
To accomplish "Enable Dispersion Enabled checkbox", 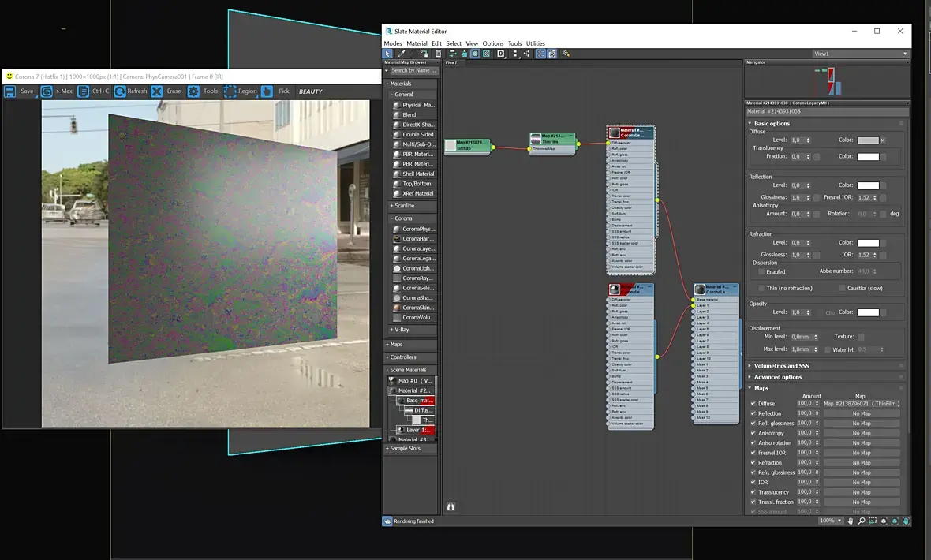I will click(x=761, y=271).
